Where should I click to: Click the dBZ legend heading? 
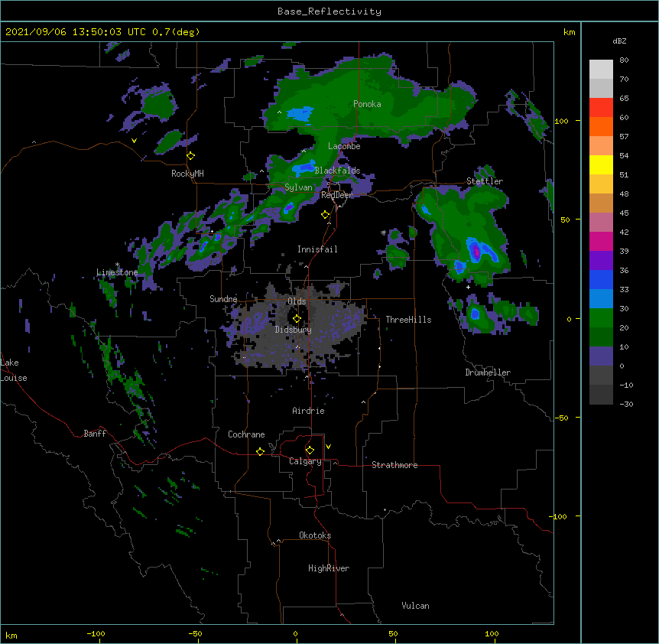point(619,41)
